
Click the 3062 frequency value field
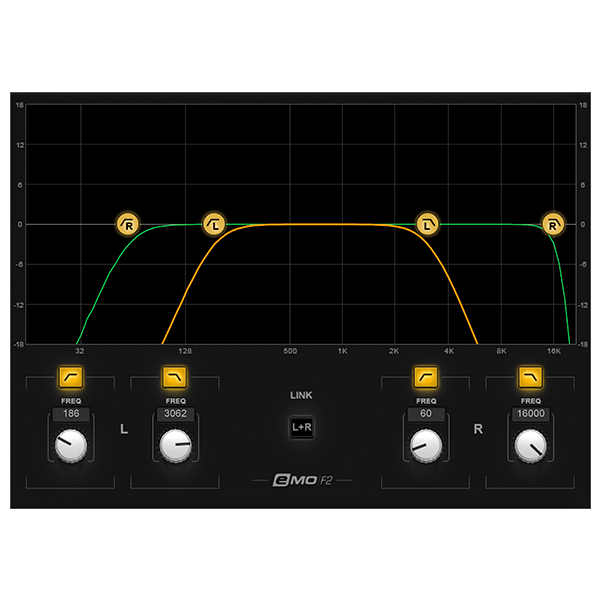(x=175, y=413)
